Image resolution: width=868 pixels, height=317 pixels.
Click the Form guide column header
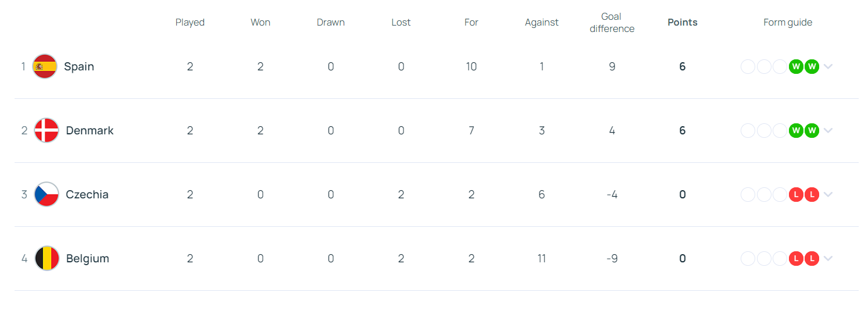tap(788, 22)
